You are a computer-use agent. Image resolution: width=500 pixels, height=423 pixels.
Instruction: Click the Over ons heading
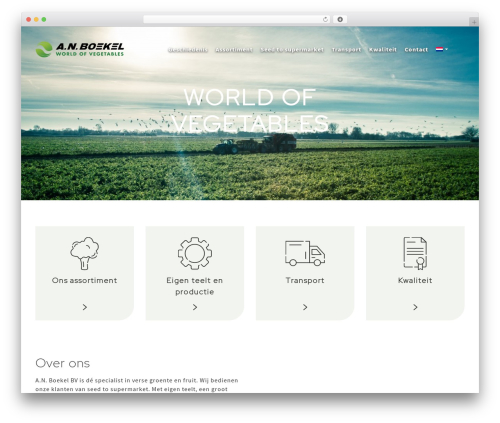(63, 363)
